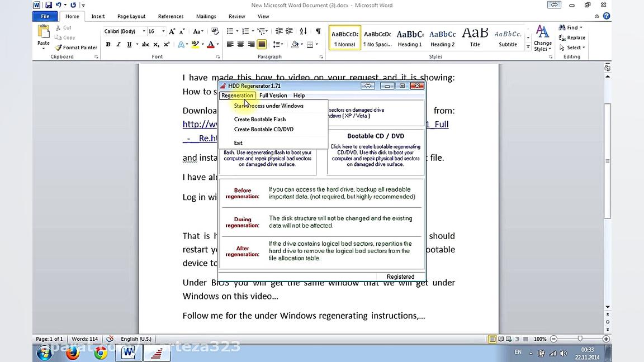Click the Clear Formatting icon

click(215, 31)
